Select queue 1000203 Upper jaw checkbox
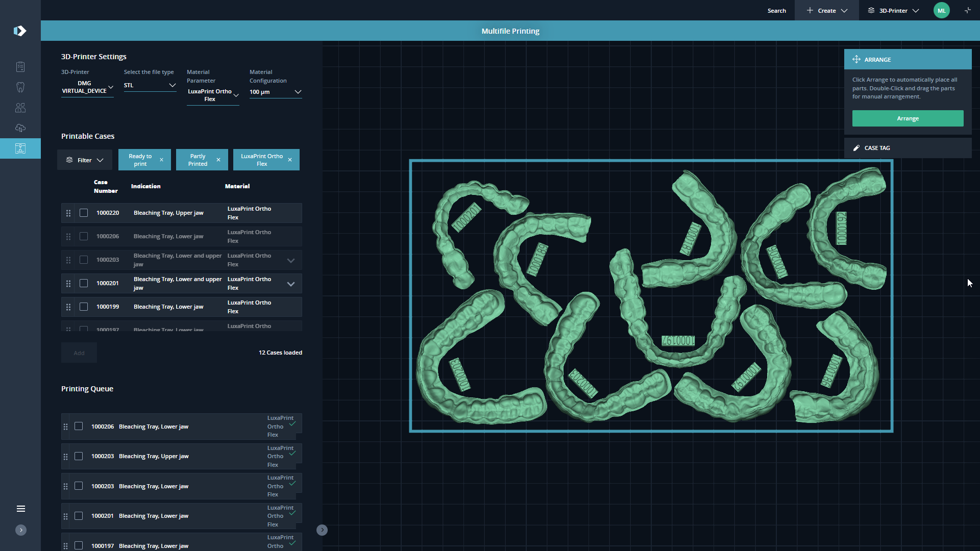 (x=79, y=456)
